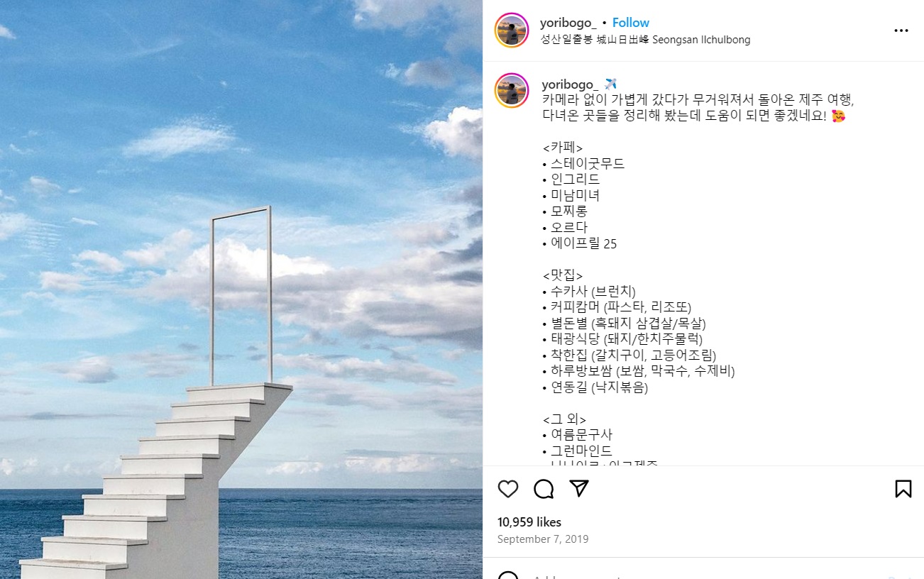View the 10,959 likes list

pos(529,522)
